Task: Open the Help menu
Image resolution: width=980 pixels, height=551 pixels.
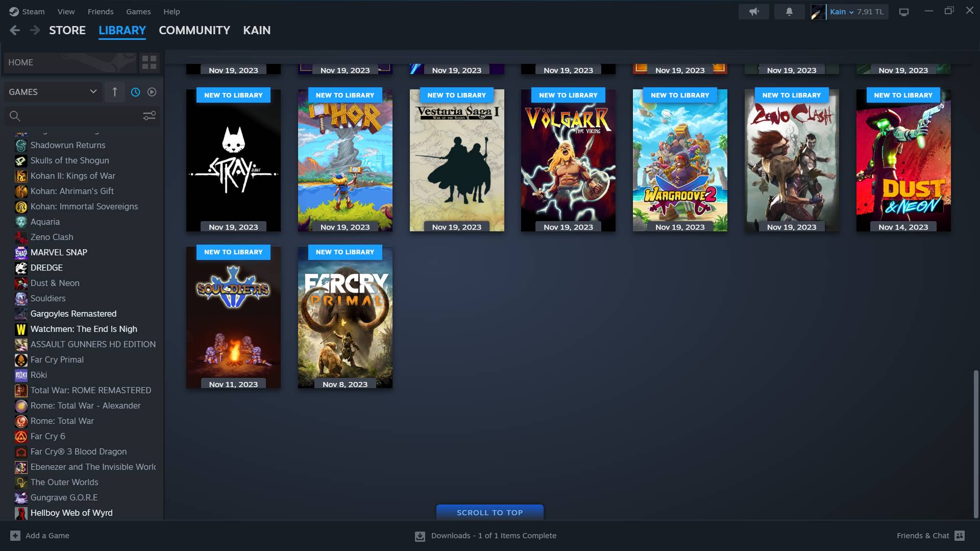Action: [x=171, y=11]
